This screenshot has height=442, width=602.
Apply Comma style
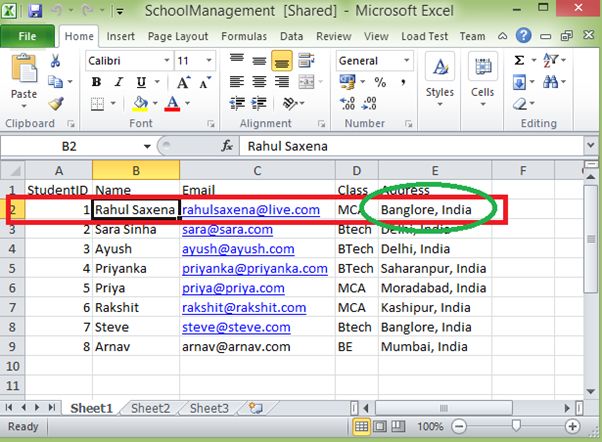pos(403,82)
